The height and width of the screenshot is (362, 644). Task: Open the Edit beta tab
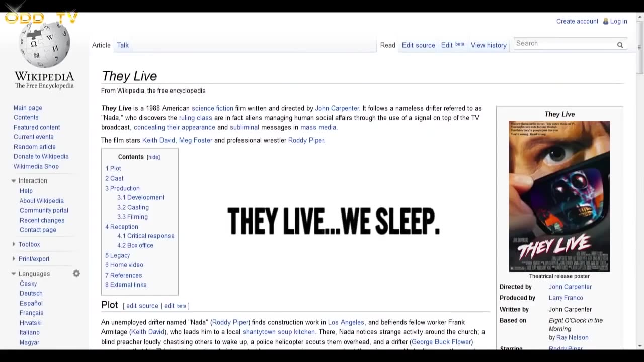click(x=453, y=45)
